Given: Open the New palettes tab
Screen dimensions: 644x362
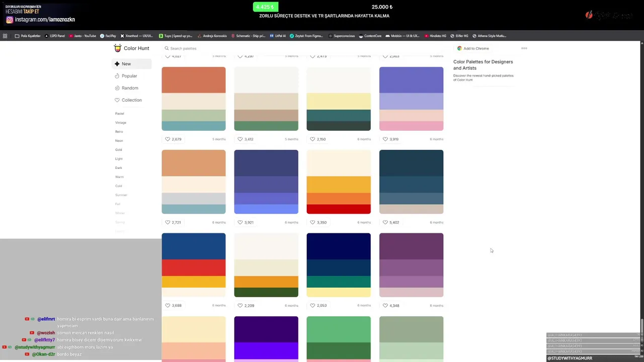Looking at the screenshot, I should (x=131, y=64).
